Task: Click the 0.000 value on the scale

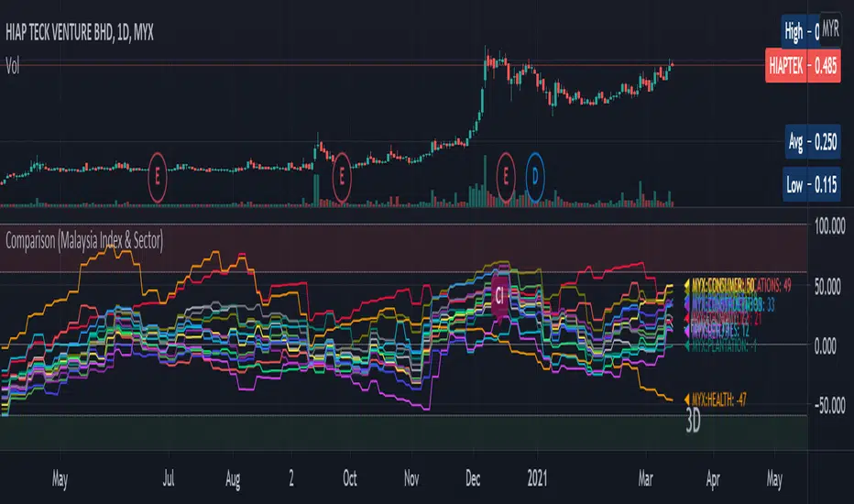Action: [x=826, y=346]
